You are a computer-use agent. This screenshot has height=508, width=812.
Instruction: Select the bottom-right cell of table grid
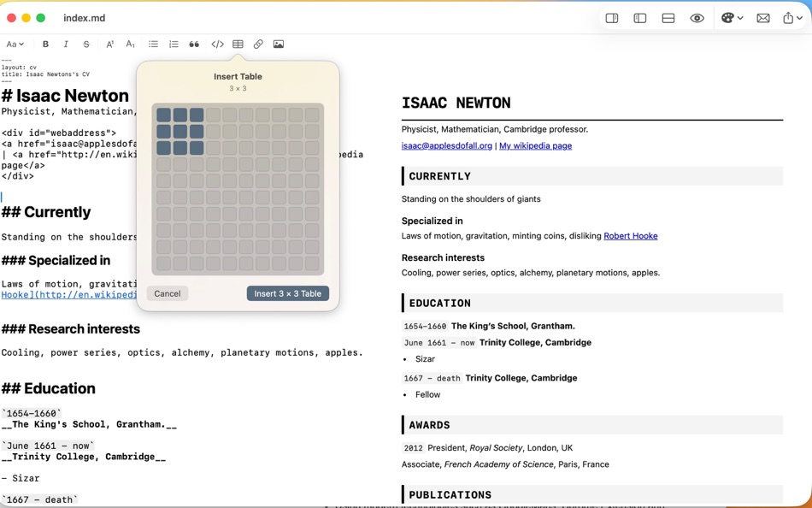point(312,263)
